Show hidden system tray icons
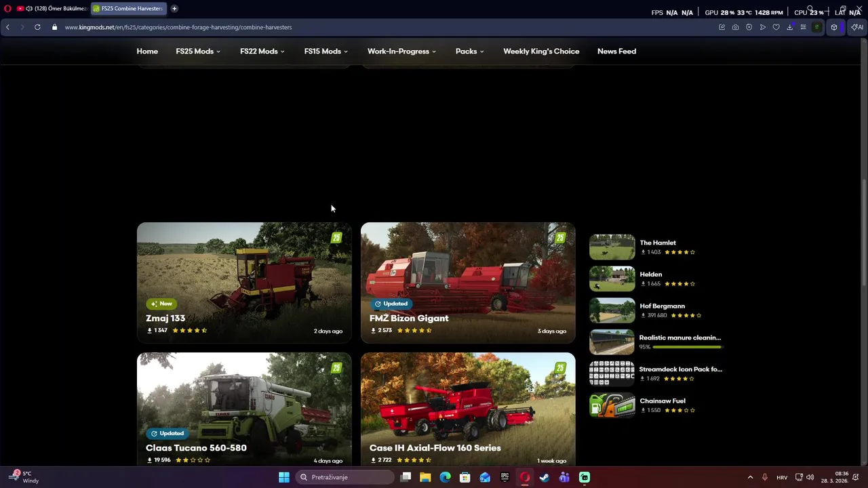Viewport: 868px width, 488px height. (750, 477)
